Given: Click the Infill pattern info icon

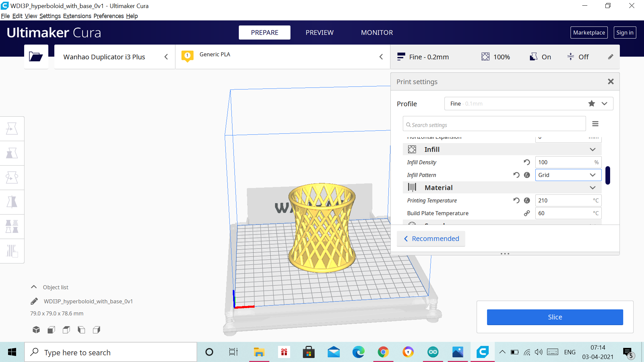Looking at the screenshot, I should tap(527, 175).
